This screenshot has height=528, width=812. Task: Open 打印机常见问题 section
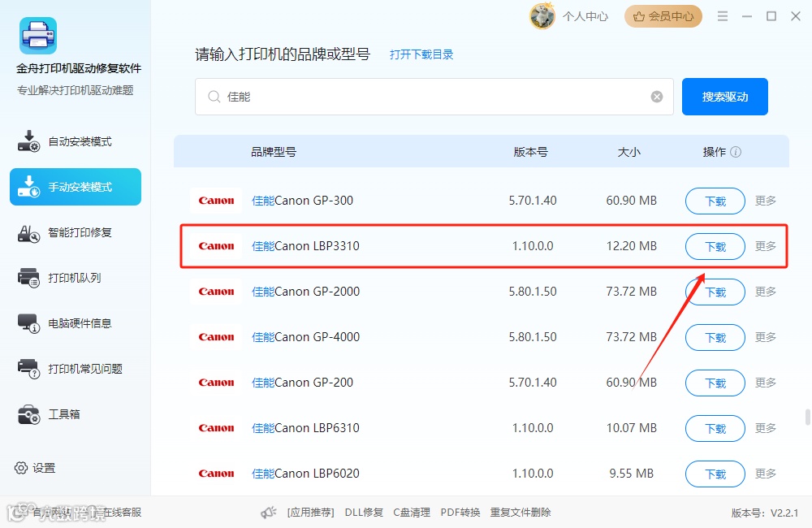tap(76, 369)
